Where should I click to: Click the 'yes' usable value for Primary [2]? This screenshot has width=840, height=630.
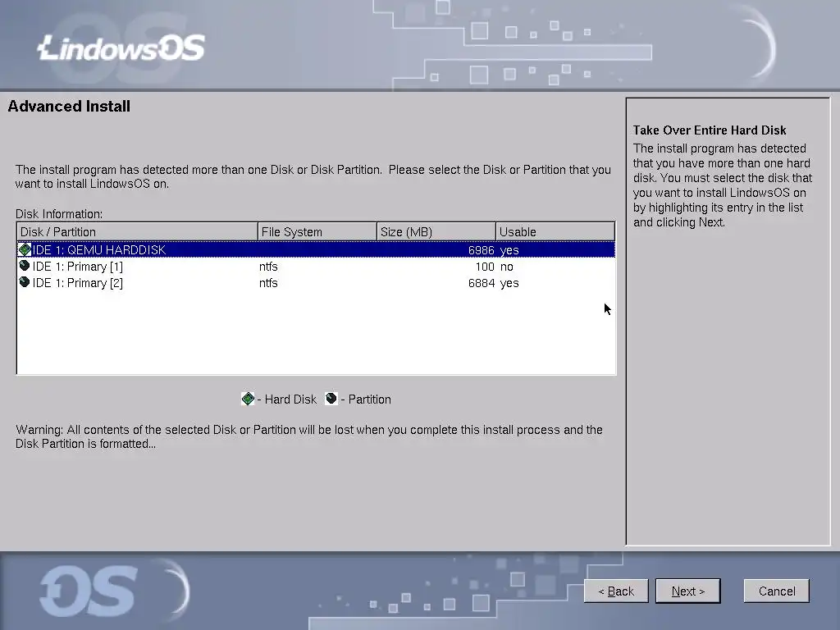(x=509, y=283)
